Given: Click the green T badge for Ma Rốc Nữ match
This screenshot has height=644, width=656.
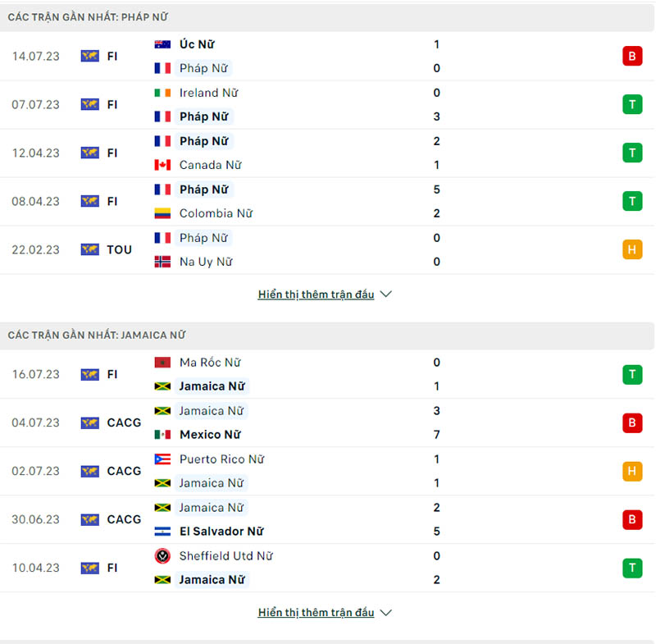Looking at the screenshot, I should pos(631,375).
